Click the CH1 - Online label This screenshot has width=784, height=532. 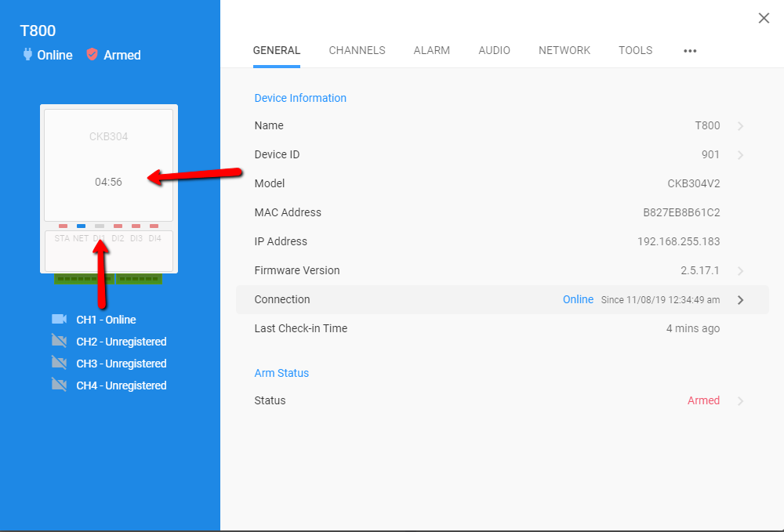pyautogui.click(x=106, y=320)
